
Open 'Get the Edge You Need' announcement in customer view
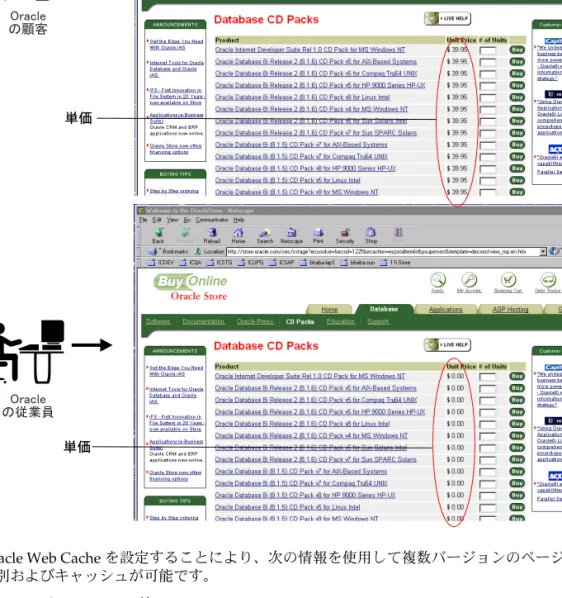pyautogui.click(x=176, y=44)
